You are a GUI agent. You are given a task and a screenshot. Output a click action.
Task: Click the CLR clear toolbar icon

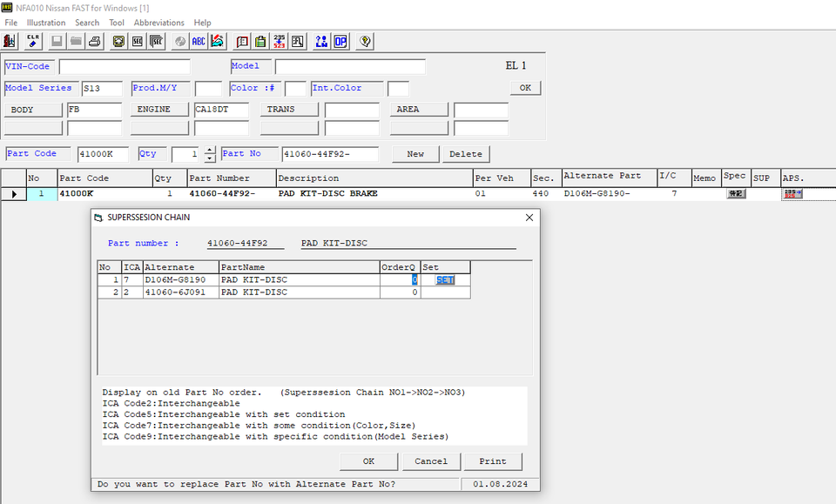[33, 41]
